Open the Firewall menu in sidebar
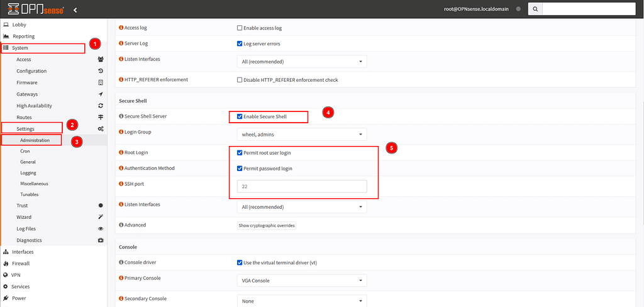Viewport: 644px width, 307px height. tap(21, 264)
